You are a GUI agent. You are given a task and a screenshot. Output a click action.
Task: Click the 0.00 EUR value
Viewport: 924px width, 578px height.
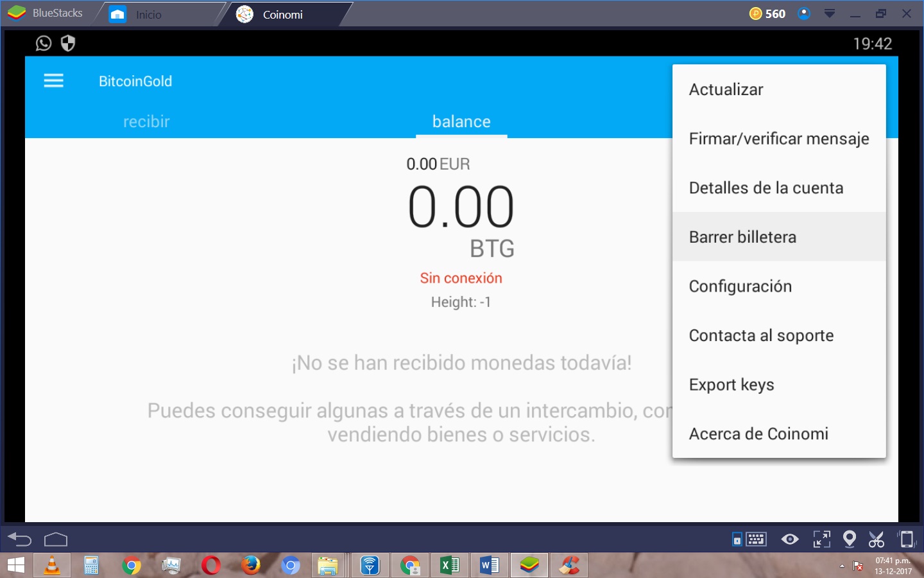point(438,164)
